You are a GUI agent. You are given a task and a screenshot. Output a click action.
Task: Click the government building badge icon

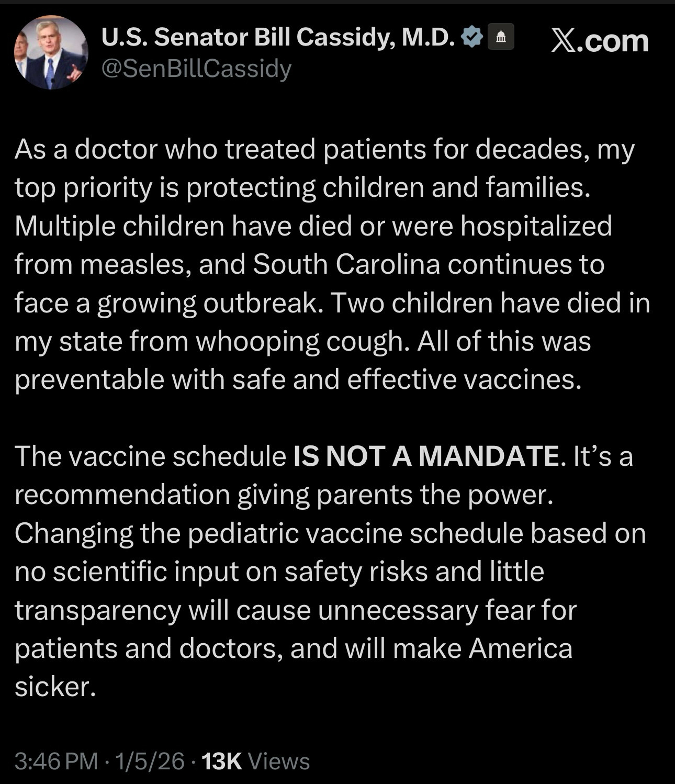501,37
